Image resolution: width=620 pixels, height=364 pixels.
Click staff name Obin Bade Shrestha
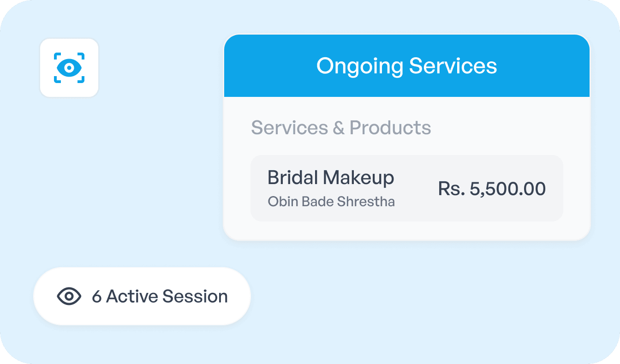pos(331,202)
